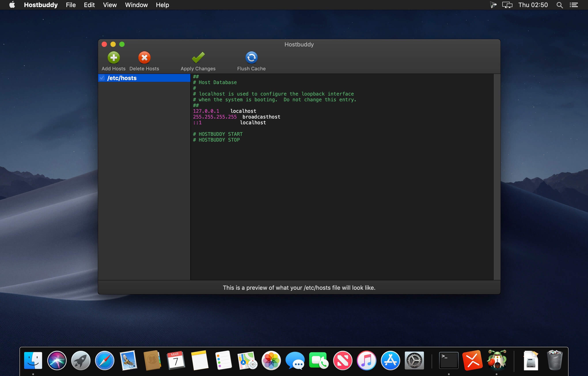This screenshot has width=588, height=376.
Task: Click the Window menu item
Action: pos(136,5)
